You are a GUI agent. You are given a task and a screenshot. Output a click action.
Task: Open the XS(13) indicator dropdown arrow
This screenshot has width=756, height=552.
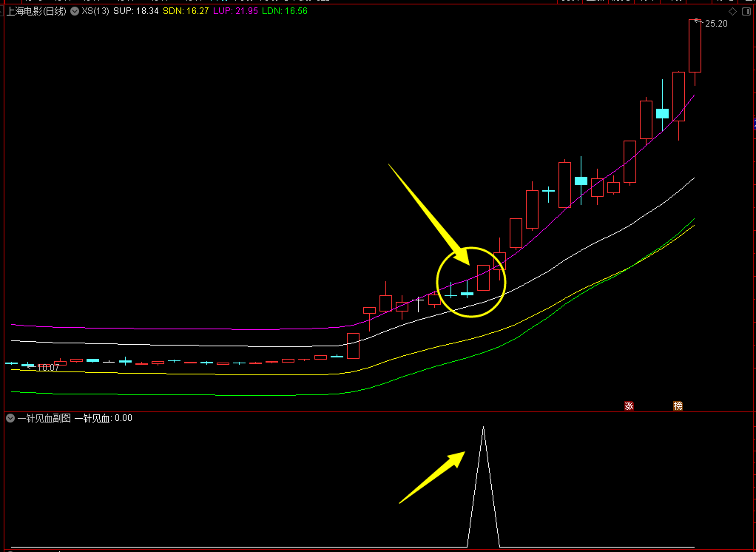75,11
